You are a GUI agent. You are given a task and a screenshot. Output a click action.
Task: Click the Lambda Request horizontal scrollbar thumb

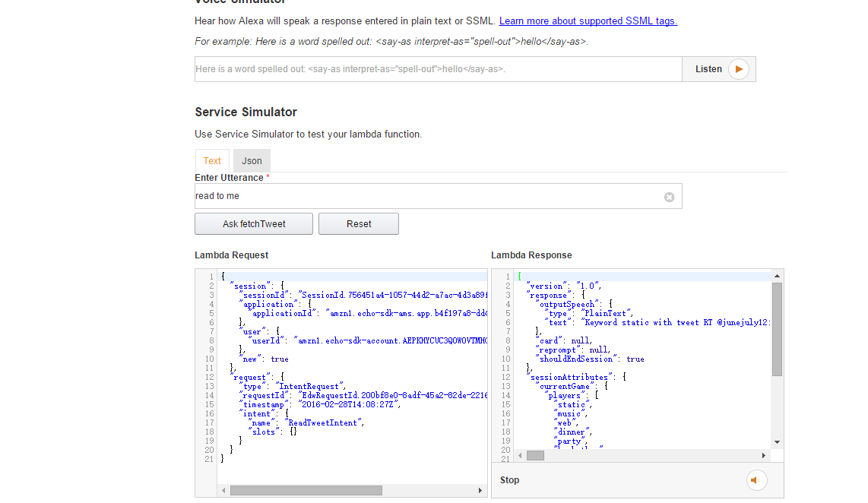point(306,490)
